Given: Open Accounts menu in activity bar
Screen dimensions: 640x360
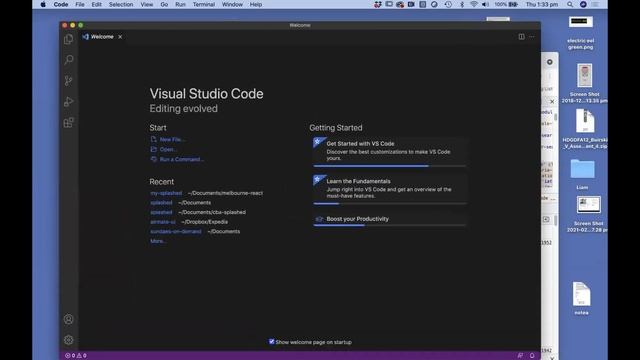Looking at the screenshot, I should [69, 319].
